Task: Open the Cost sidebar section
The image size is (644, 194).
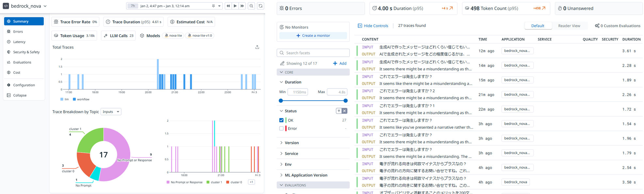Action: point(17,73)
